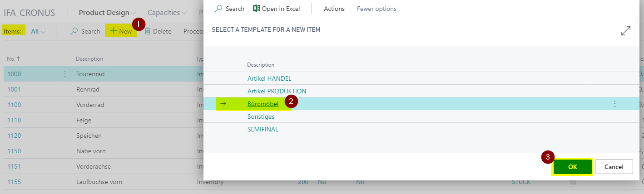The image size is (644, 194).
Task: Open the Actions menu in dialog
Action: pyautogui.click(x=334, y=9)
